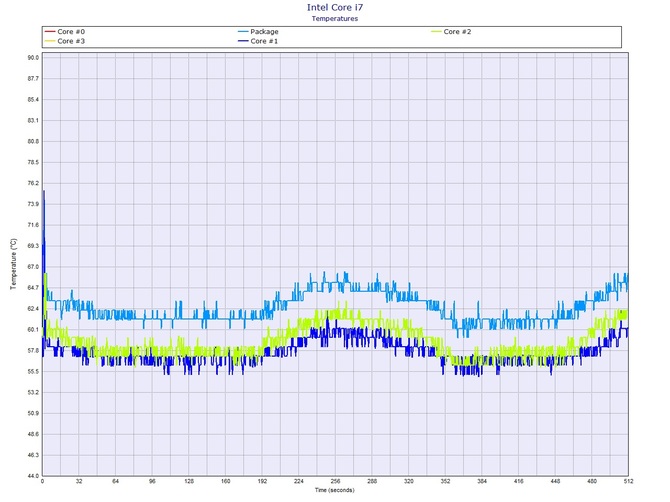This screenshot has height=502, width=670.
Task: Click the 32 tick on the time axis
Action: [x=79, y=481]
